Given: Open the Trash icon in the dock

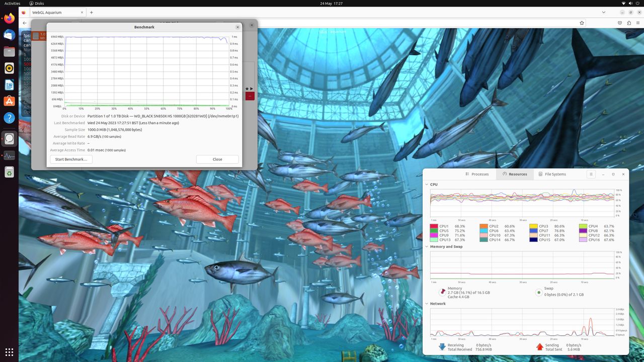Looking at the screenshot, I should pos(9,173).
